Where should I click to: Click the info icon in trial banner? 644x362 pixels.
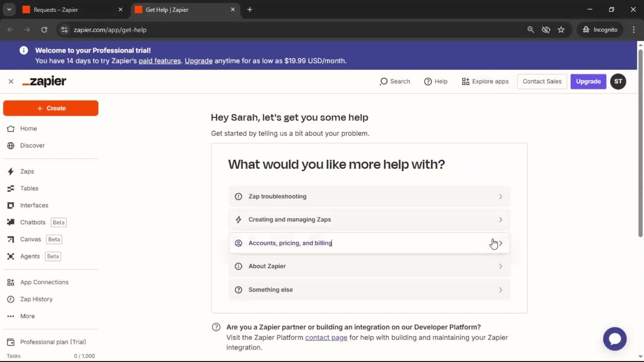(23, 50)
